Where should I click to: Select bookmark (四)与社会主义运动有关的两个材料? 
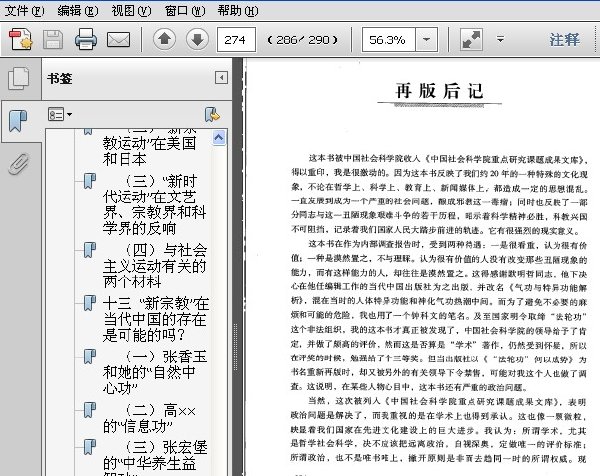click(155, 266)
